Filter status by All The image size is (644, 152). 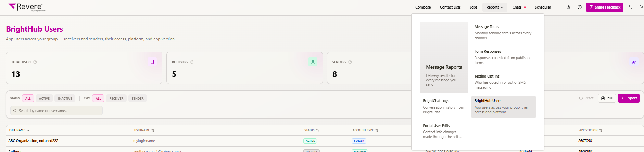(x=28, y=98)
